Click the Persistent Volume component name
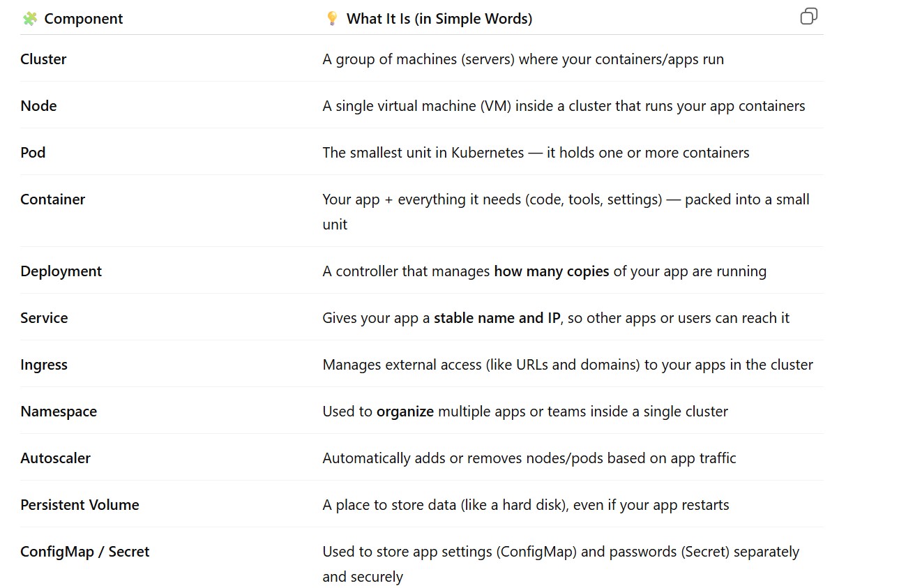The image size is (899, 588). click(x=80, y=505)
